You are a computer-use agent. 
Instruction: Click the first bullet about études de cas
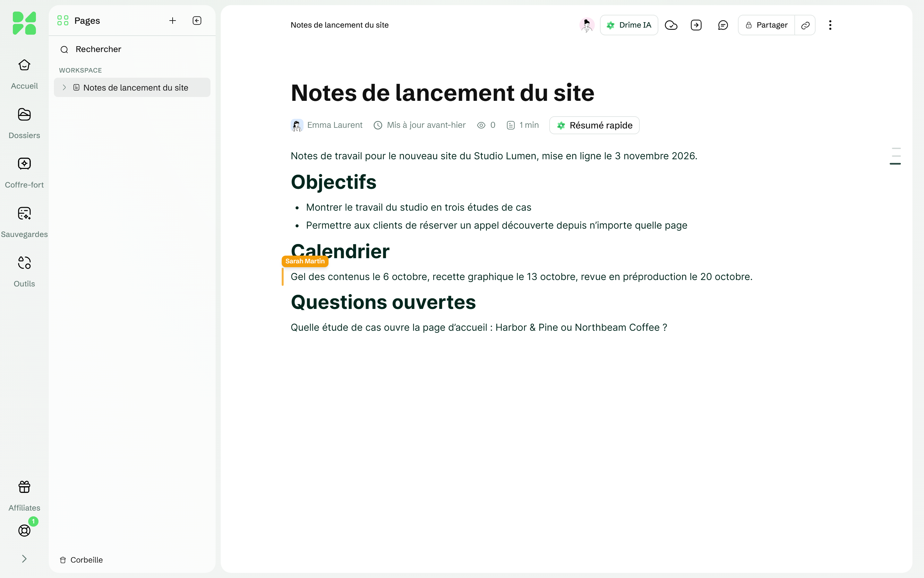[x=418, y=207]
